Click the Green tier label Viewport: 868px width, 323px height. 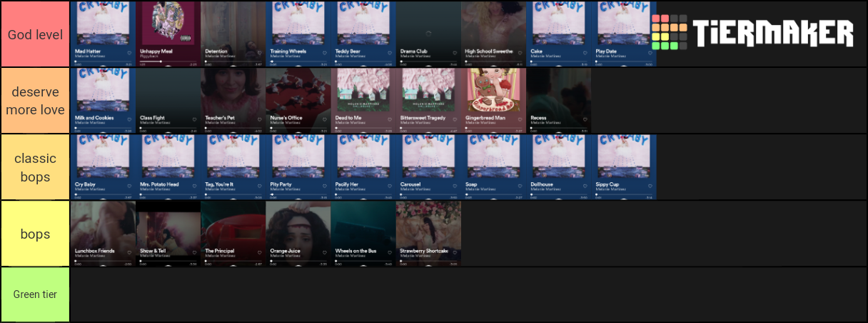pyautogui.click(x=35, y=294)
